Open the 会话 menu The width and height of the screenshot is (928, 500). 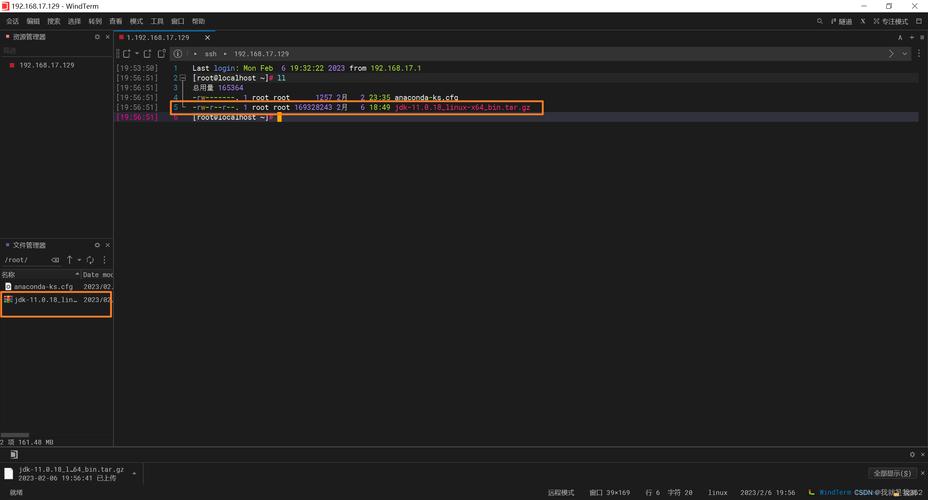coord(13,21)
